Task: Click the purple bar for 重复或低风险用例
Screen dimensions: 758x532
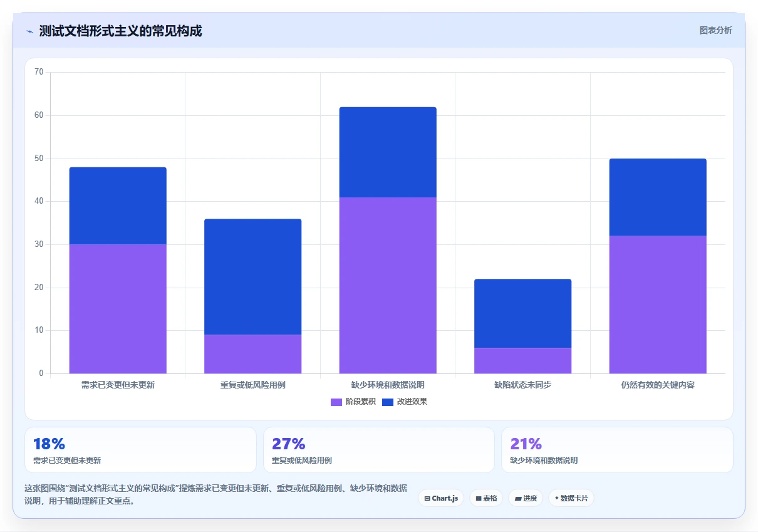Action: [253, 354]
